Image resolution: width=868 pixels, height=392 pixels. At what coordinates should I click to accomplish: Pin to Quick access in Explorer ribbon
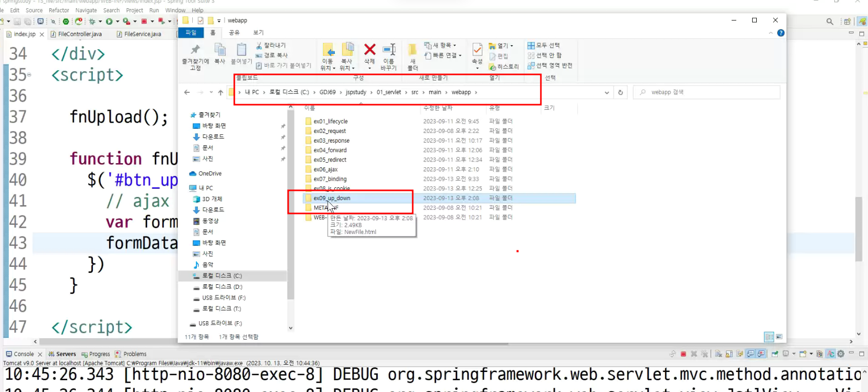point(195,57)
